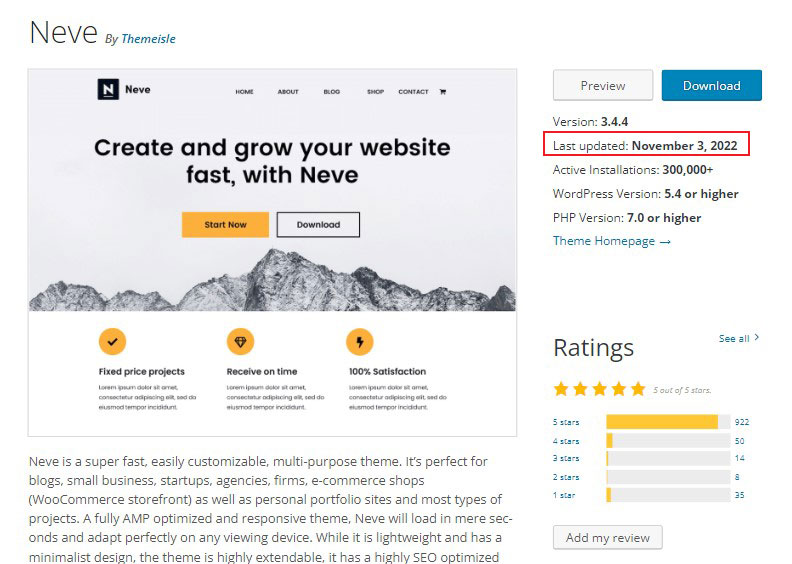Click the WordPress Version 5.4 or higher text
792x564 pixels.
pos(646,194)
